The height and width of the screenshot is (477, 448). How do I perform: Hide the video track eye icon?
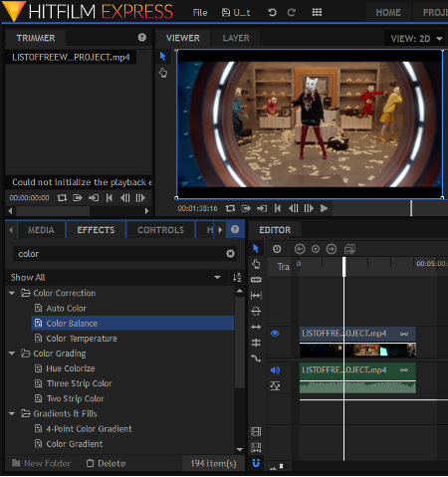[x=275, y=334]
